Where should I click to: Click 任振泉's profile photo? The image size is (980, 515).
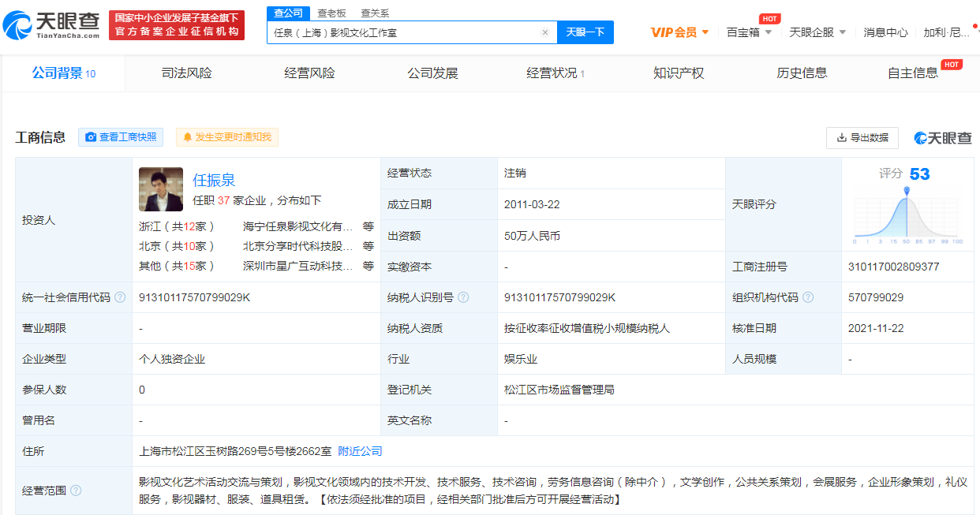pyautogui.click(x=161, y=189)
